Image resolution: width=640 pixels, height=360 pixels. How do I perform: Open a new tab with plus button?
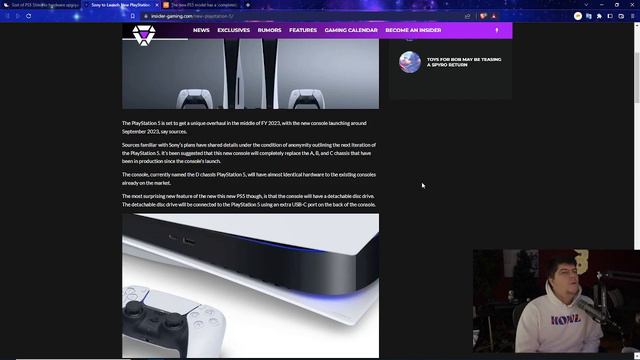(248, 5)
